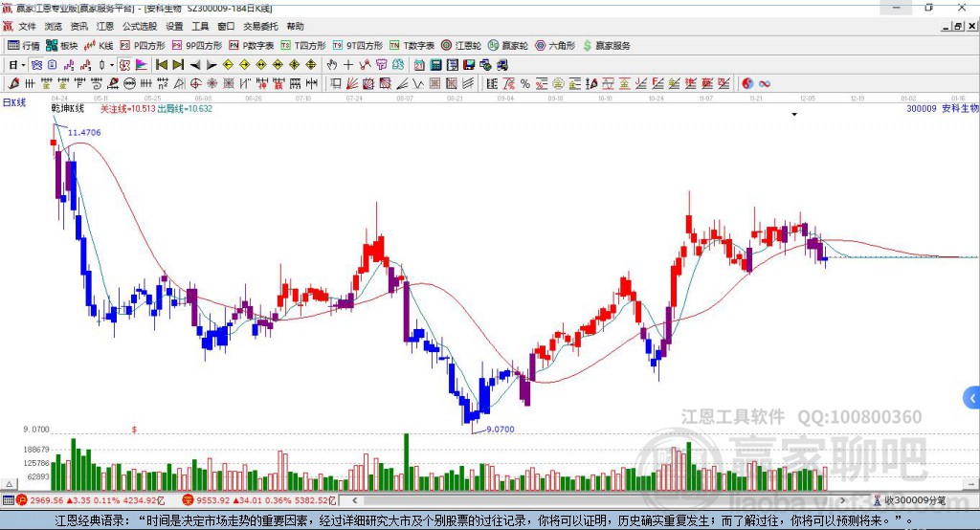Click the 行情 toolbar button

(24, 46)
